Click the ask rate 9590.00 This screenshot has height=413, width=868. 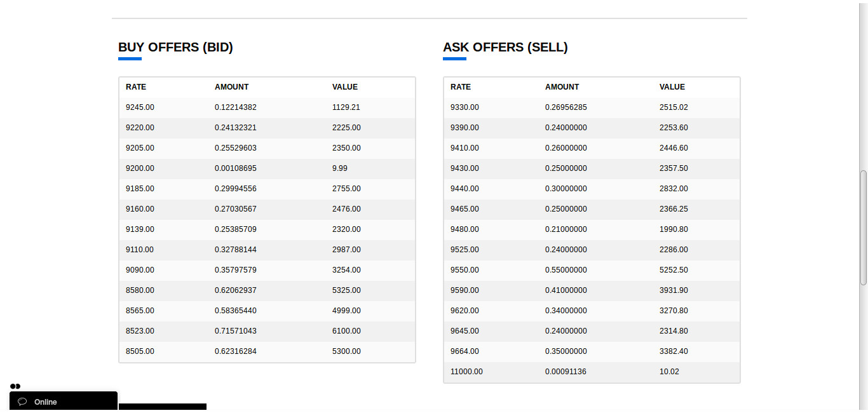(465, 290)
